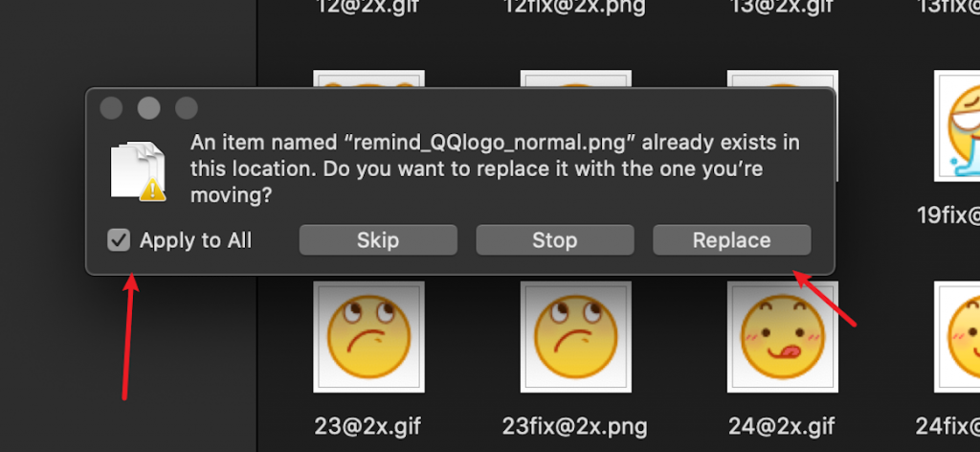Select the 23fix@2x.png emoji thumbnail

pos(575,336)
